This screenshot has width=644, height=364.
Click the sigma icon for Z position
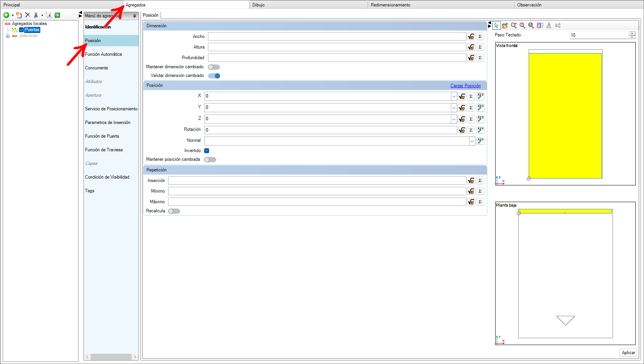471,119
